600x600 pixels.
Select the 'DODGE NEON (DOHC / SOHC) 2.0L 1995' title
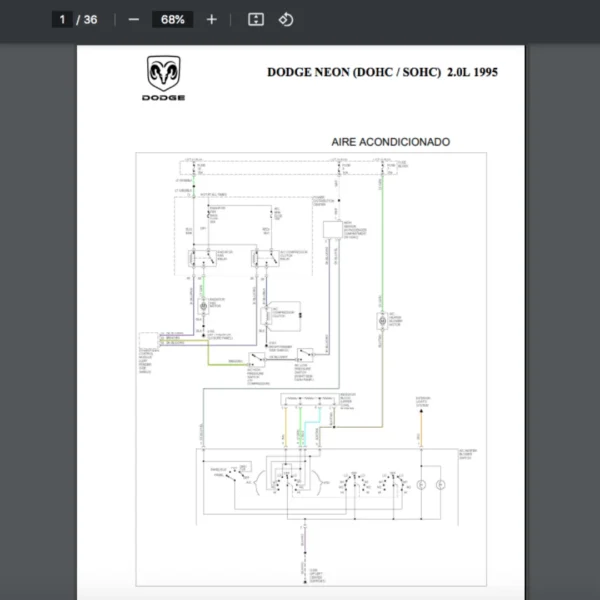coord(382,72)
